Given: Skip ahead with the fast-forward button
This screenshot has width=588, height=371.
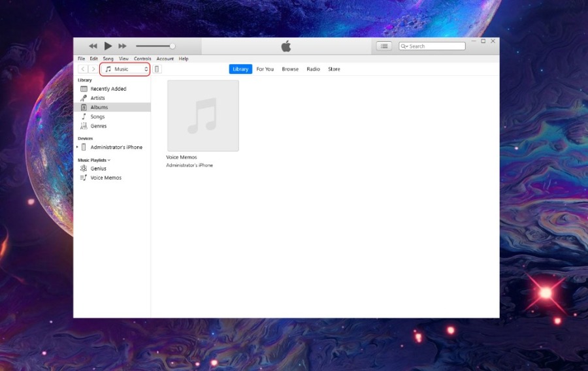Looking at the screenshot, I should point(123,46).
